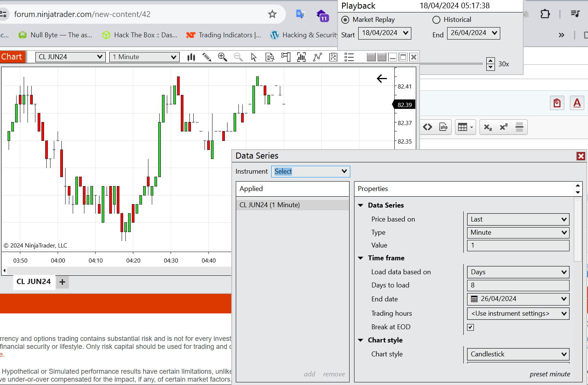Select the Historical radio button

436,20
